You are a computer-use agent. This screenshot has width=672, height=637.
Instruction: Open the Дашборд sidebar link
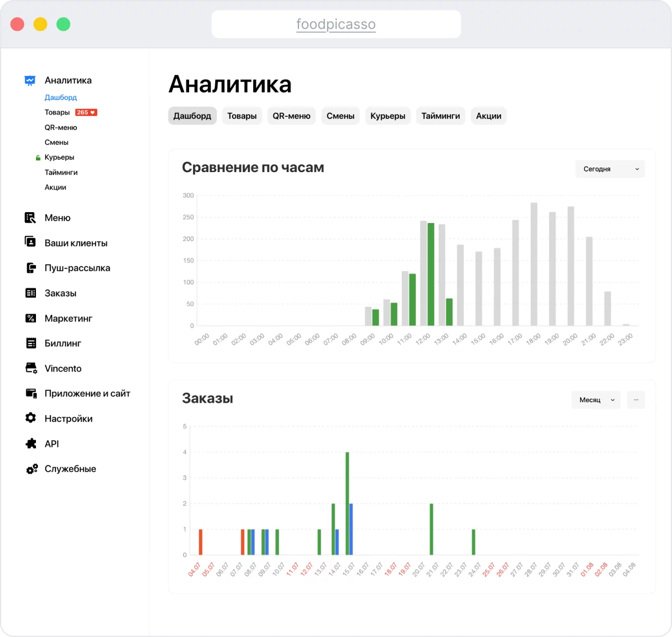point(61,98)
